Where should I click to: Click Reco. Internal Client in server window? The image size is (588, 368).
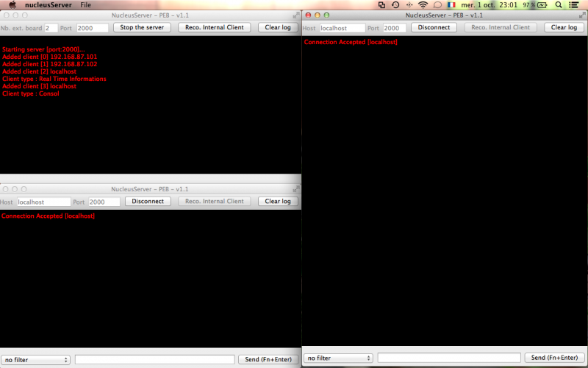(215, 27)
